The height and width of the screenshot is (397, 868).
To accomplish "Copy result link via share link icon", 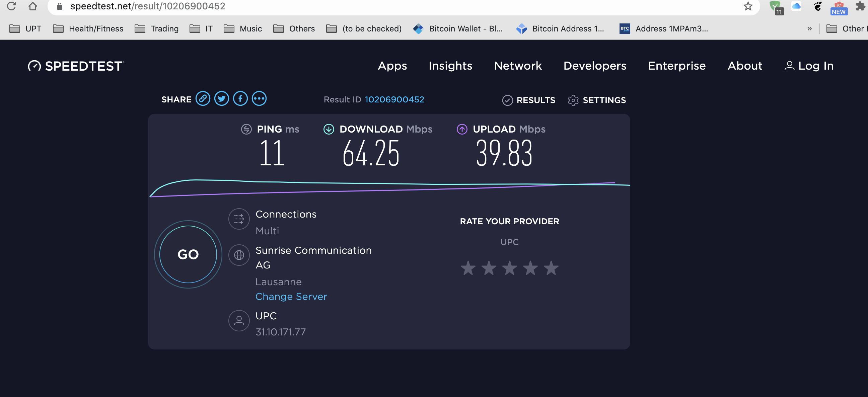I will 203,99.
